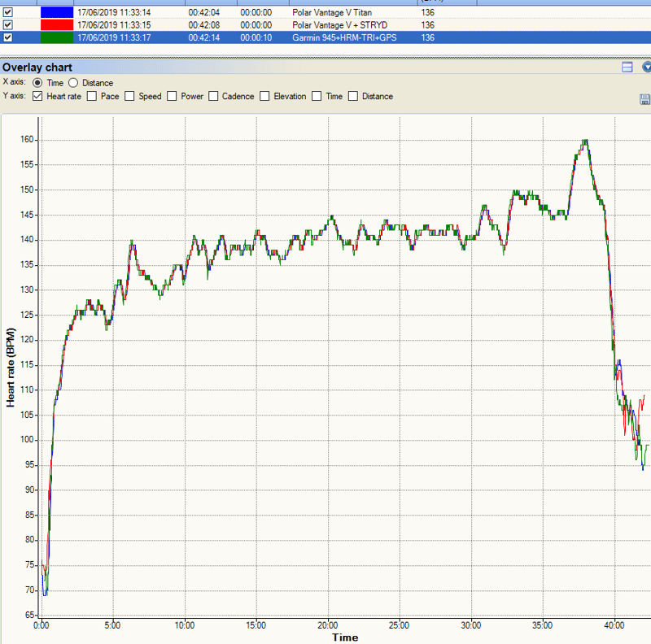Enable the Power Y axis checkbox
Image resolution: width=651 pixels, height=644 pixels.
click(x=172, y=96)
